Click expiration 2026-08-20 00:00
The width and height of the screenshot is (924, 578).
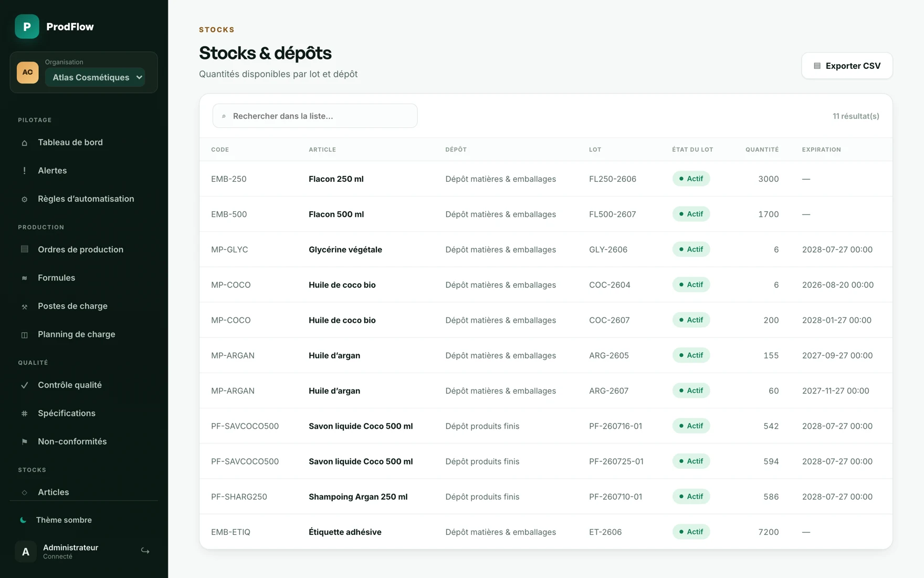point(838,285)
